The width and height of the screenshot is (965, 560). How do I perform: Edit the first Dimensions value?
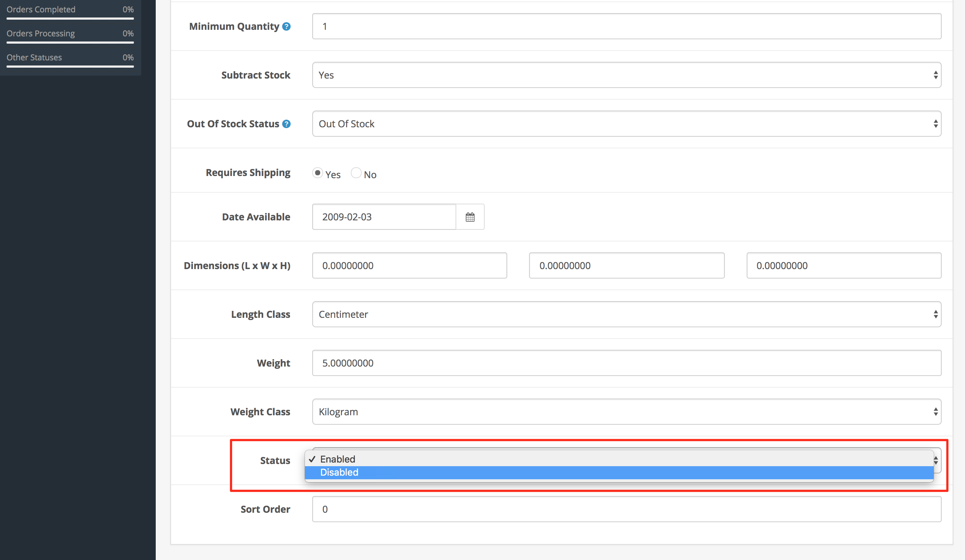[x=409, y=265]
